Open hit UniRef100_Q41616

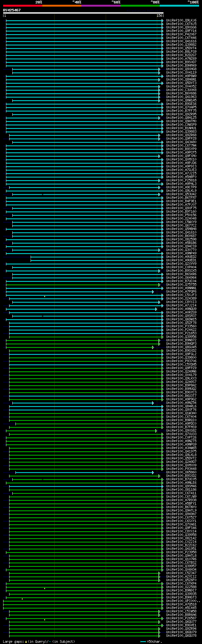pyautogui.click(x=181, y=41)
